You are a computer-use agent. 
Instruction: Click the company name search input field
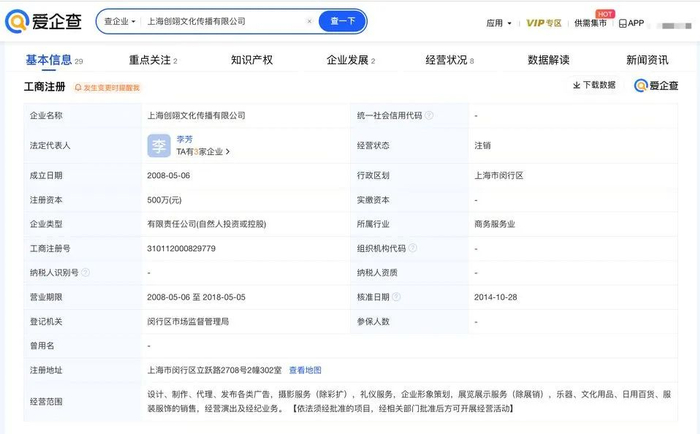click(x=223, y=21)
